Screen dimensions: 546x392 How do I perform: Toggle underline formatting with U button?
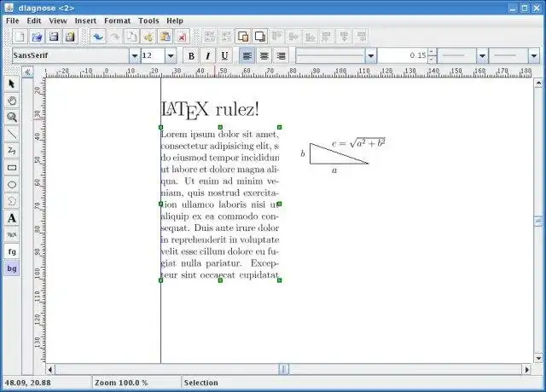224,55
